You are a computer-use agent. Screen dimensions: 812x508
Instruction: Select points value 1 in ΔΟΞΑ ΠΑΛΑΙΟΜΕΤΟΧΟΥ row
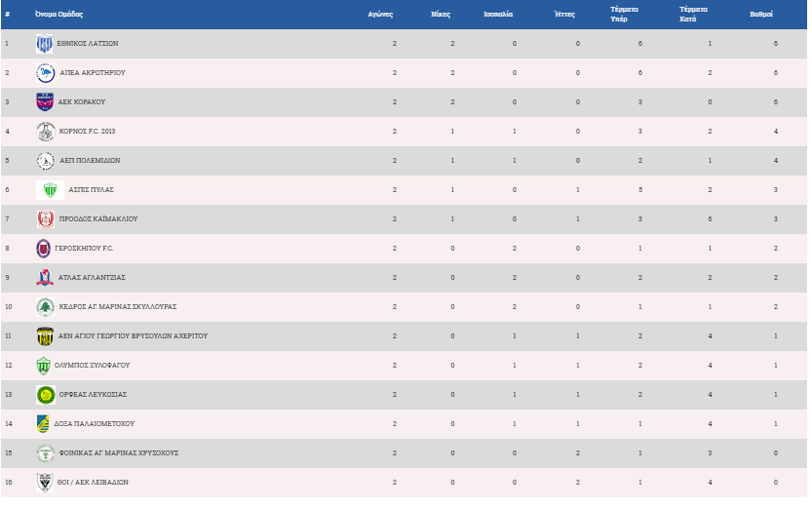tap(776, 424)
